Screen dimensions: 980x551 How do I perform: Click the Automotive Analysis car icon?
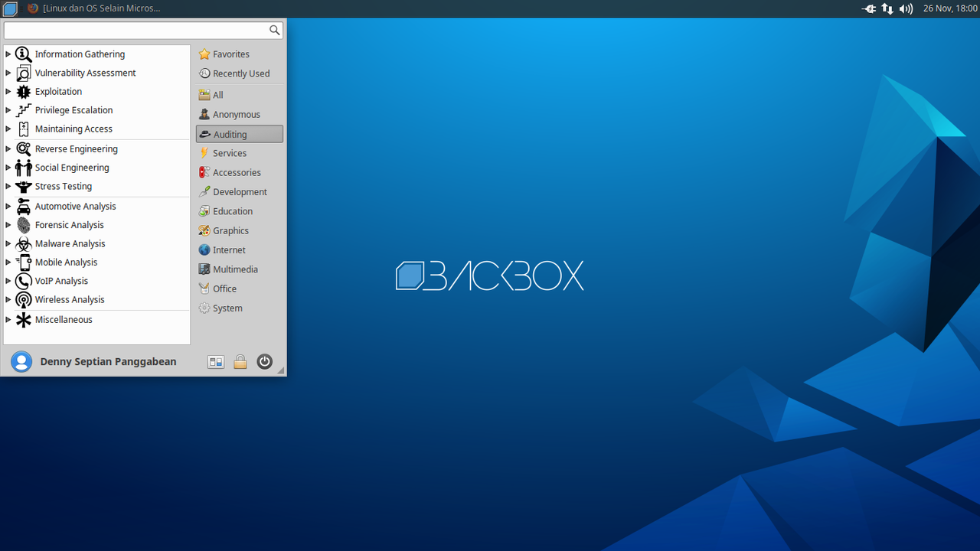pyautogui.click(x=24, y=207)
